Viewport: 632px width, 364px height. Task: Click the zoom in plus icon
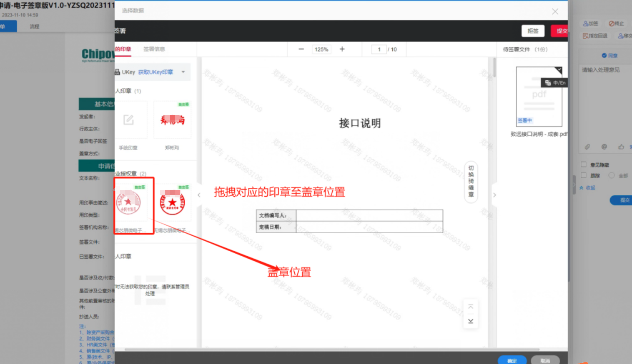point(342,49)
